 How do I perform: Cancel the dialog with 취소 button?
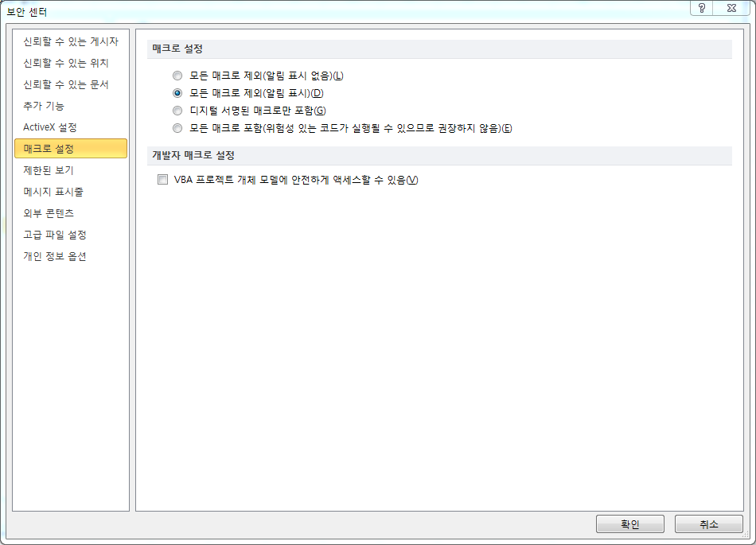(x=708, y=524)
